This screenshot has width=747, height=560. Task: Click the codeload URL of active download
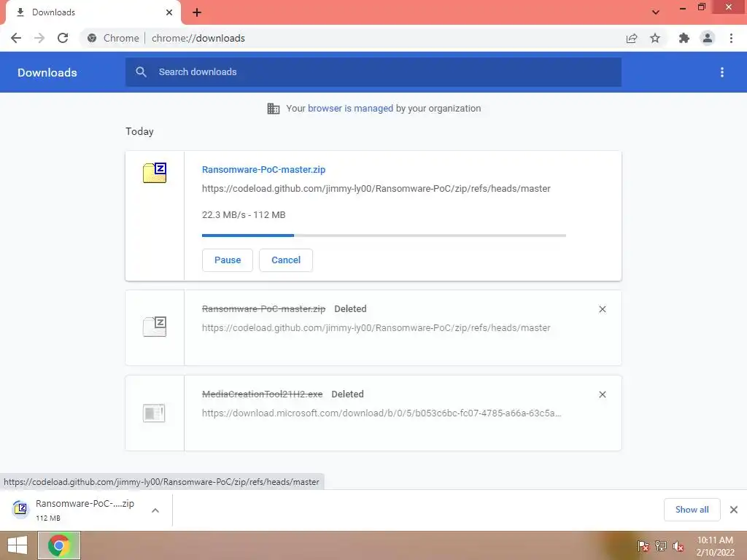pyautogui.click(x=376, y=189)
